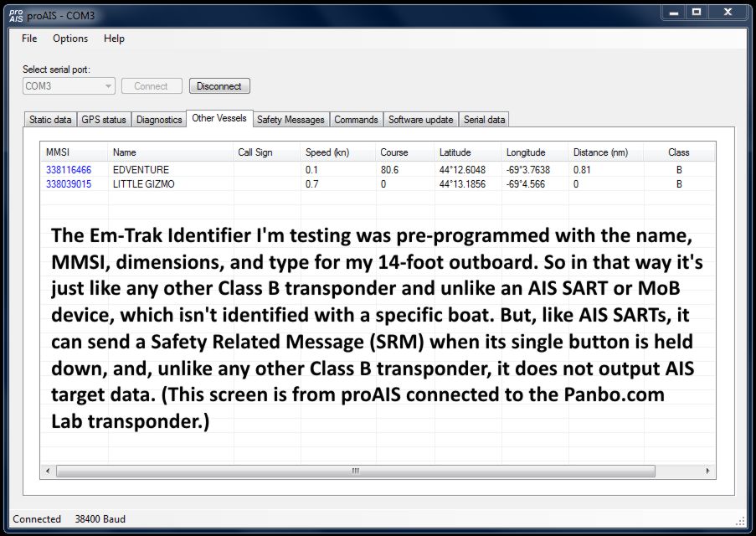This screenshot has width=756, height=536.
Task: Sort by the Class column header
Action: pos(678,152)
